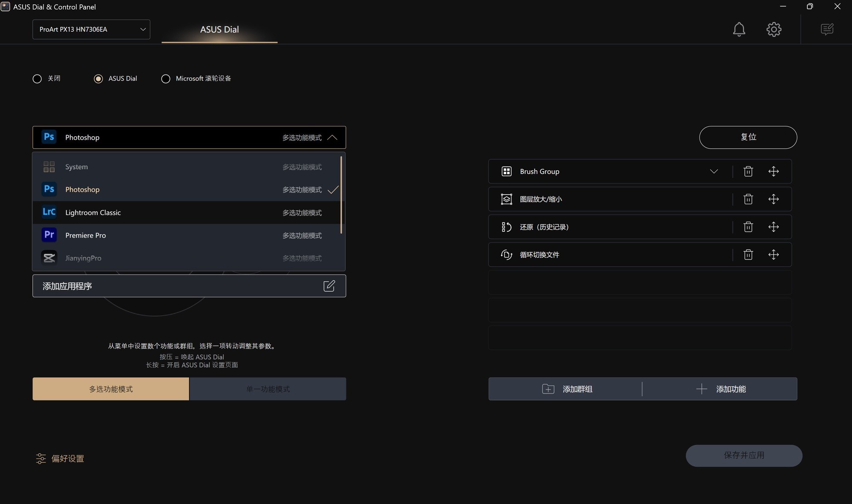The height and width of the screenshot is (504, 852).
Task: Switch to 单一功能模式 mode
Action: pos(268,389)
